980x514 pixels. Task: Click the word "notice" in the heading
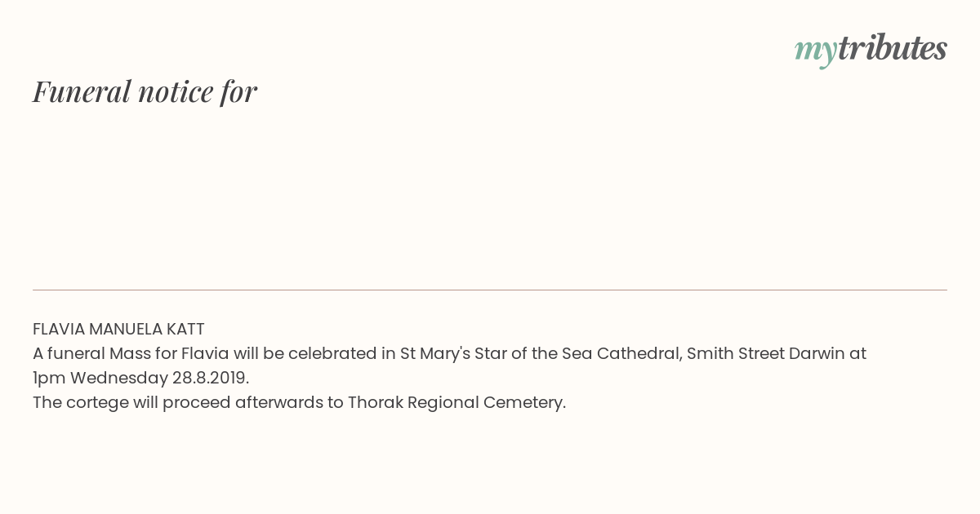176,91
